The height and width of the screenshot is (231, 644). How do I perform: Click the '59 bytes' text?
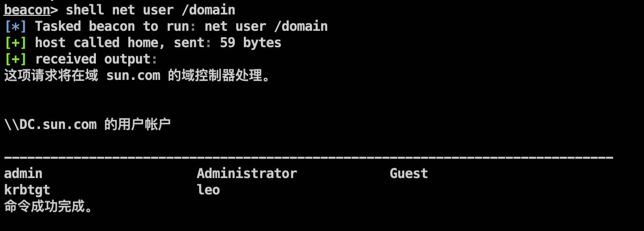pyautogui.click(x=251, y=42)
